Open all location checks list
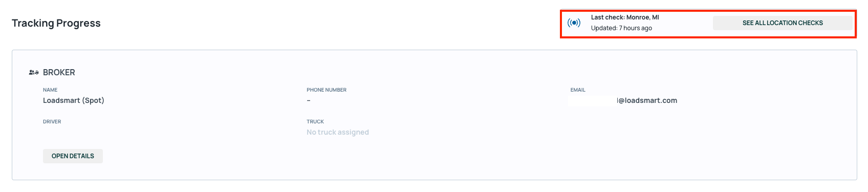This screenshot has width=868, height=192. tap(783, 23)
